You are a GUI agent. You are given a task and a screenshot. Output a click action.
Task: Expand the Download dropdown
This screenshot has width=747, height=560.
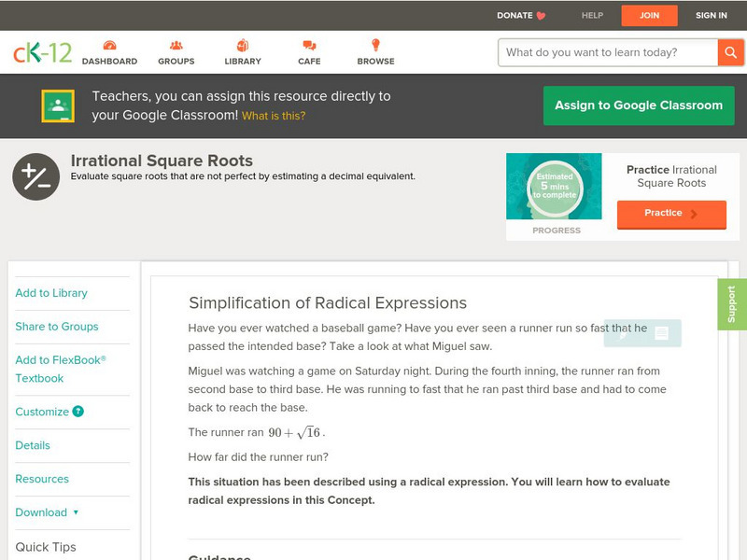tap(45, 512)
